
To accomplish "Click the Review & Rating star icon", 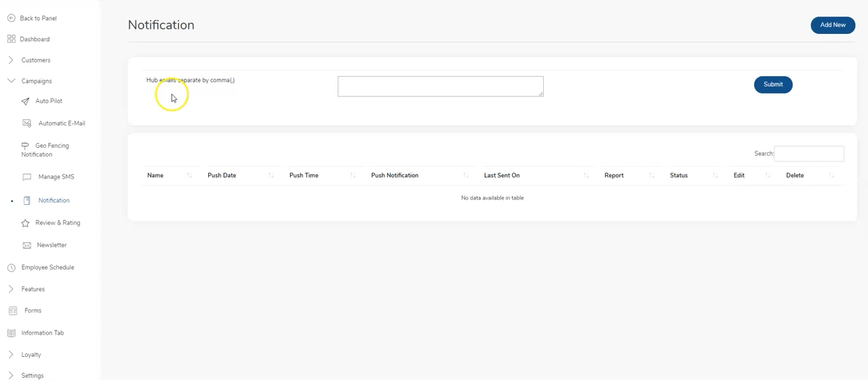I will [x=25, y=223].
